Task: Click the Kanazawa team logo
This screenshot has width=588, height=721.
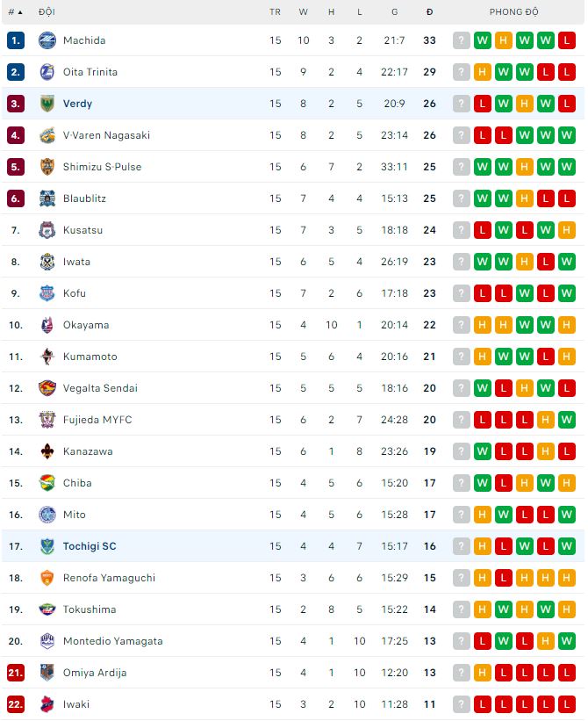Action: coord(47,451)
